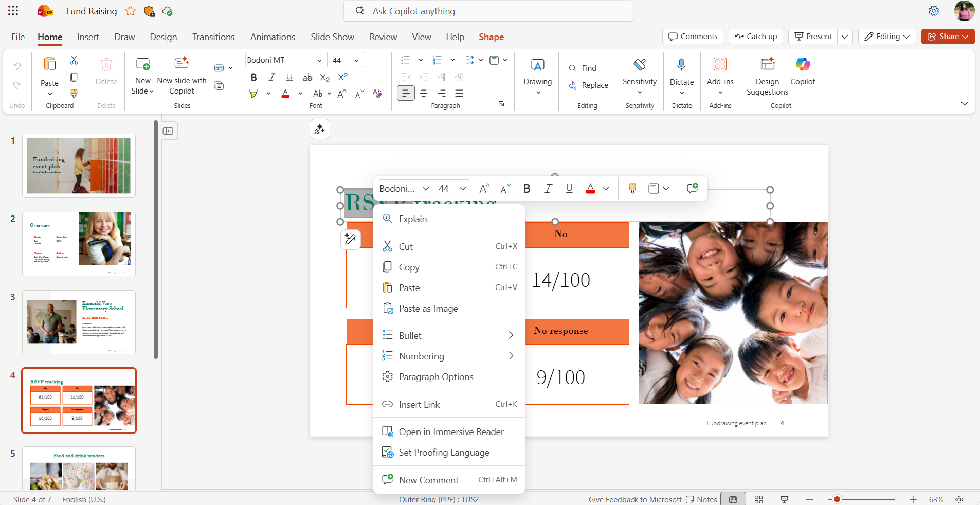
Task: Open font size dropdown on floating toolbar
Action: click(463, 189)
